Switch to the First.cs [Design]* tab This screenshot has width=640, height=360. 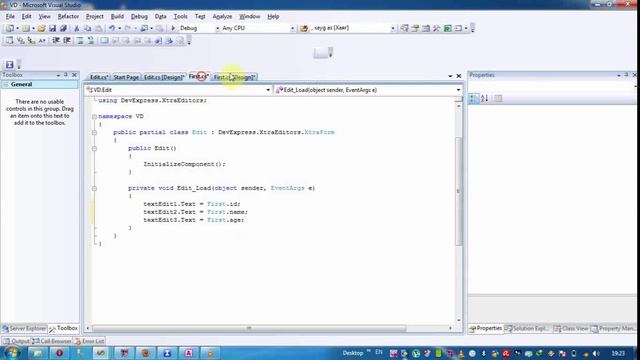coord(234,77)
